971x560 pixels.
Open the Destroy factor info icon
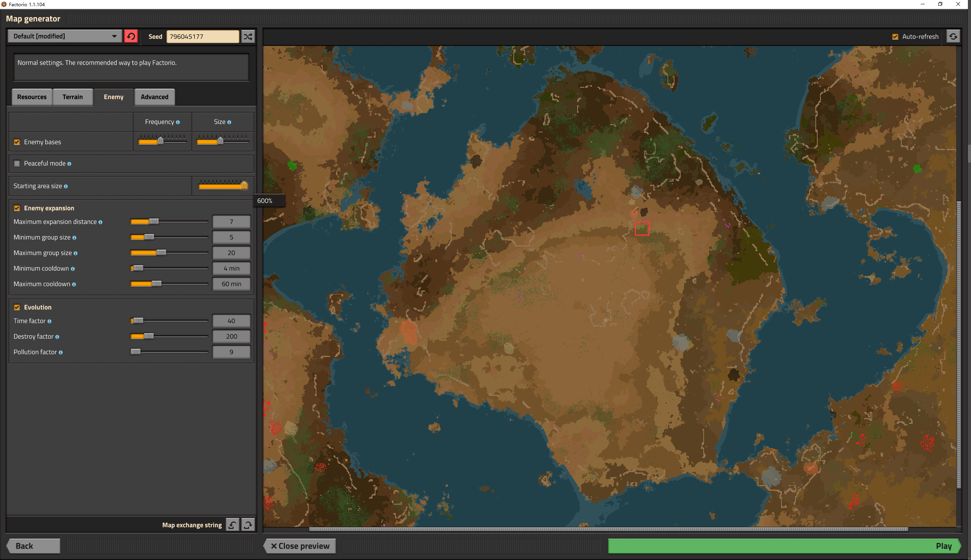click(x=57, y=337)
